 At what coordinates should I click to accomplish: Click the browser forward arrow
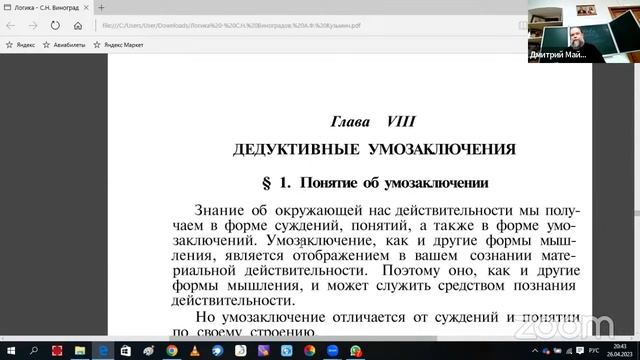[x=33, y=26]
